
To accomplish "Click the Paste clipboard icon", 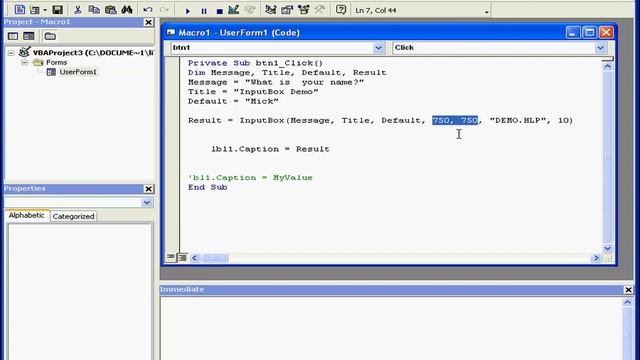I will point(110,10).
